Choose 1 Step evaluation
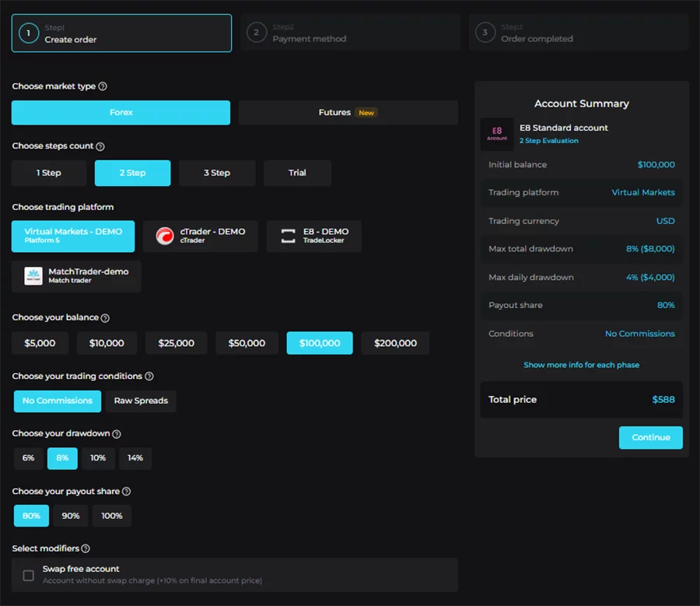 click(49, 173)
